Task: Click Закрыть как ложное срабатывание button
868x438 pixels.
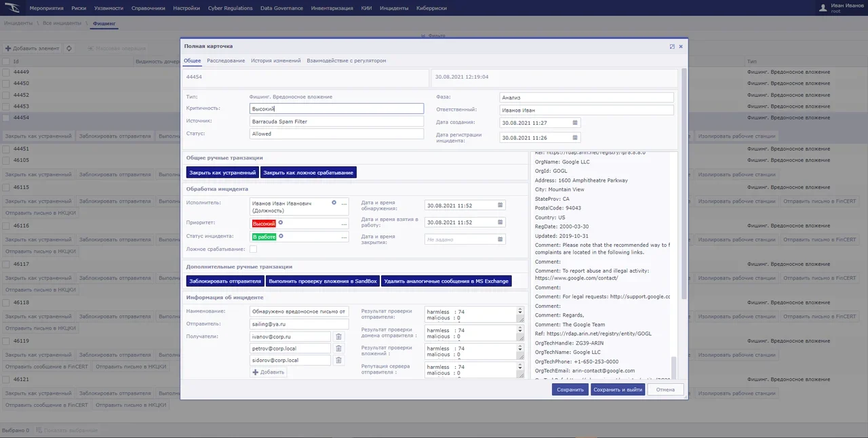Action: pyautogui.click(x=309, y=173)
